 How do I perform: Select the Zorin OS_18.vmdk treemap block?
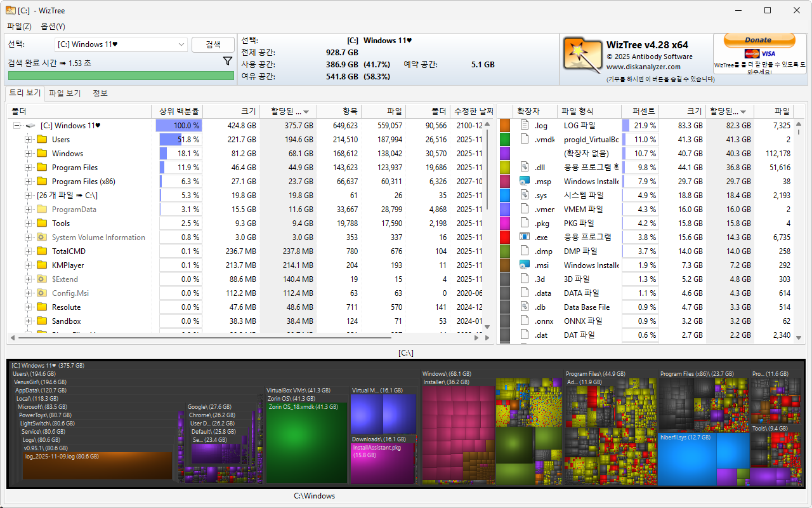306,443
